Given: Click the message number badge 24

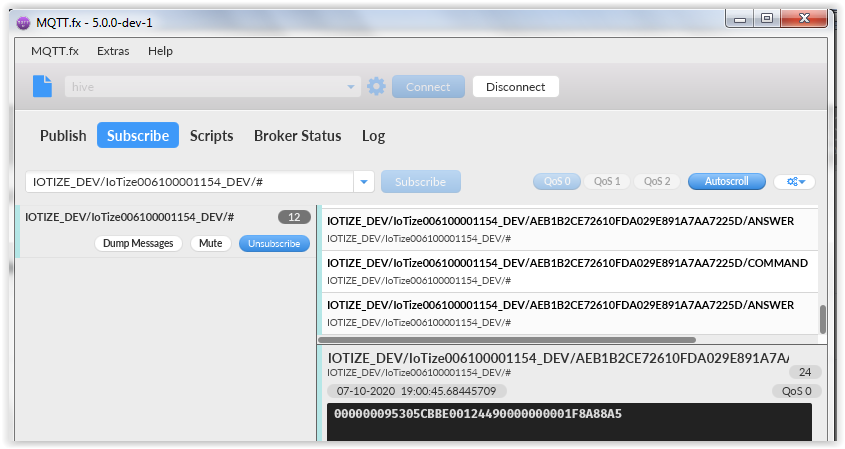Looking at the screenshot, I should pyautogui.click(x=805, y=372).
